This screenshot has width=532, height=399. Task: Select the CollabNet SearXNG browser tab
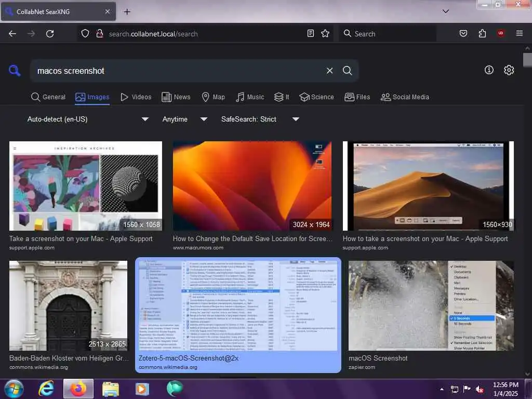tap(58, 11)
